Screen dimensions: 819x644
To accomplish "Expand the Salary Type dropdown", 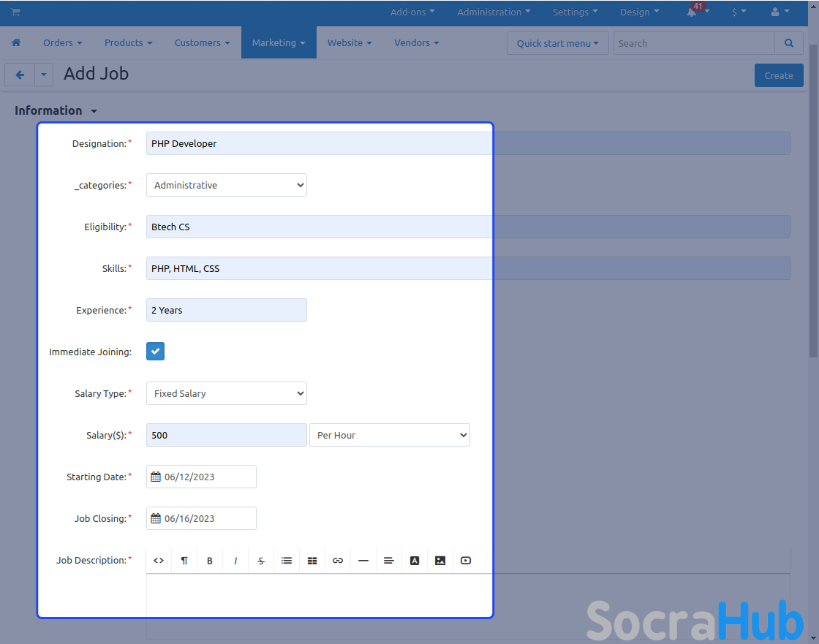I will point(227,393).
